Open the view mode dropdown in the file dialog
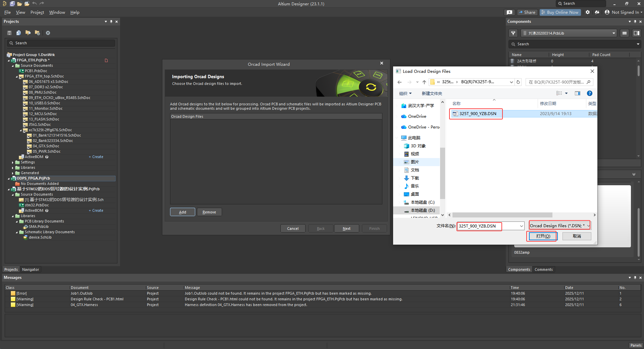The width and height of the screenshot is (644, 349). coord(567,93)
